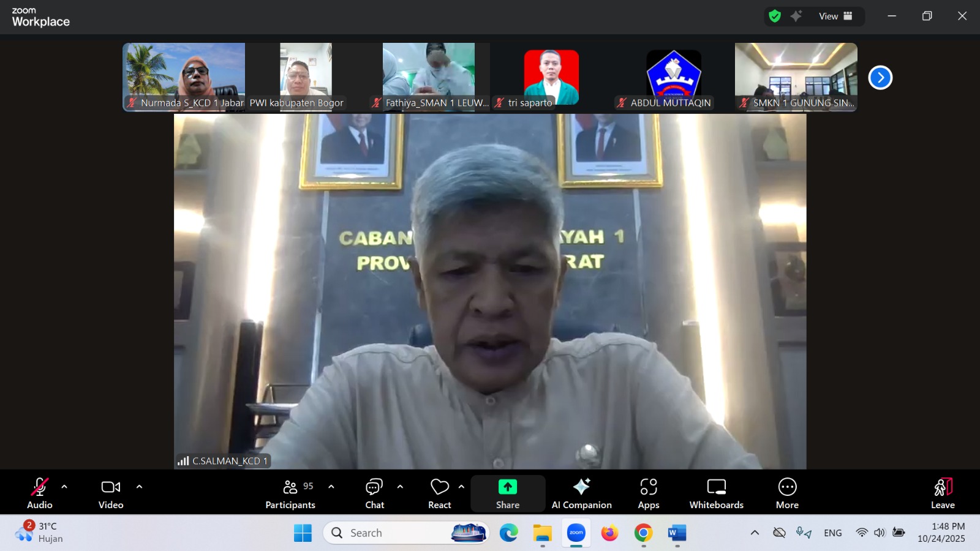Open the Participants panel

(290, 493)
